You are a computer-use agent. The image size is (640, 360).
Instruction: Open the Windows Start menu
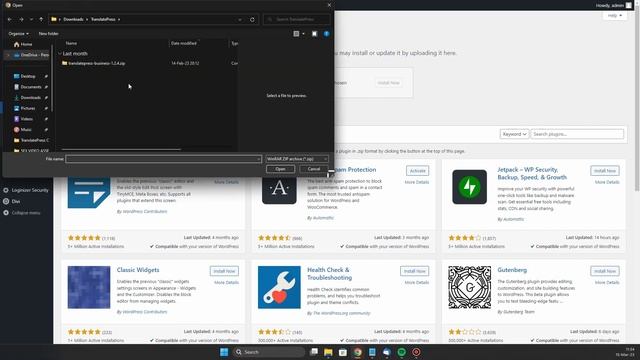click(224, 352)
